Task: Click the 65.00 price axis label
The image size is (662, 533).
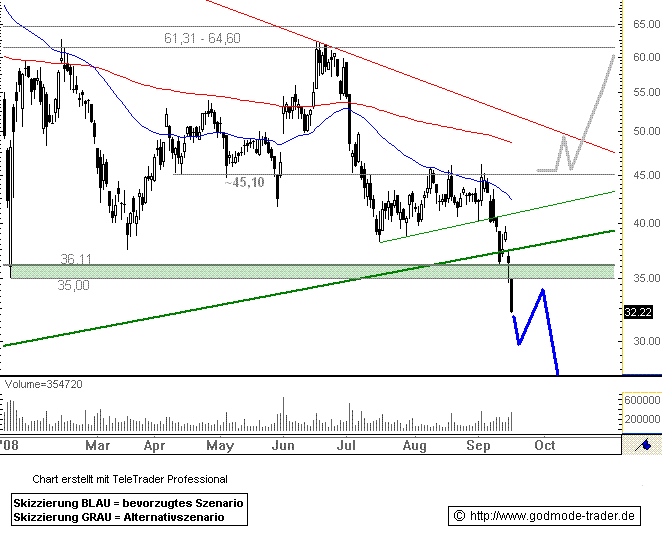Action: [647, 24]
